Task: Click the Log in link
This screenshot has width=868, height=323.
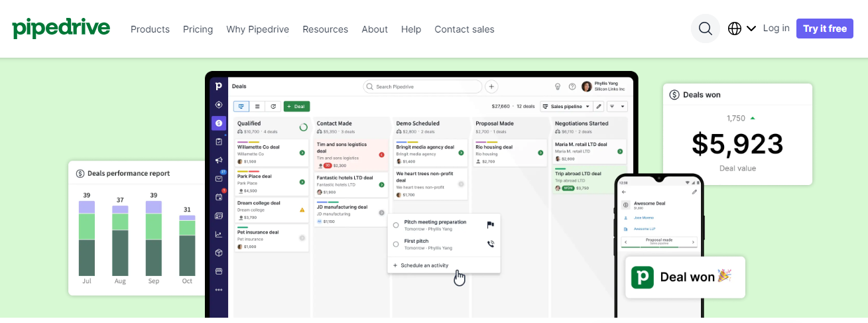Action: point(776,28)
